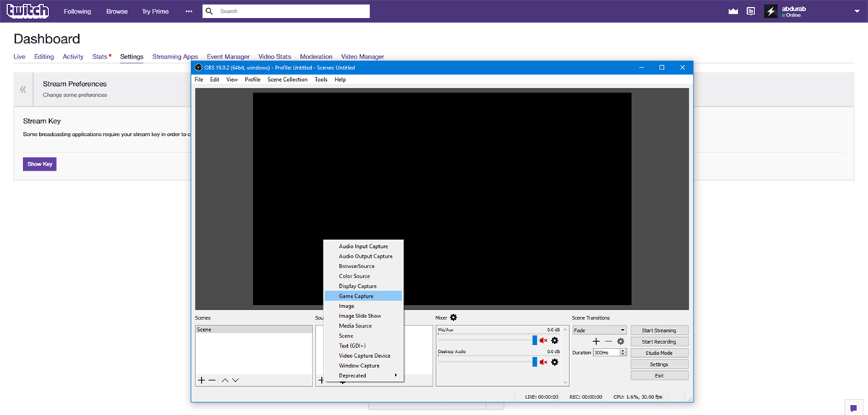Screen dimensions: 868x415
Task: Remove the scene with minus icon
Action: [212, 380]
